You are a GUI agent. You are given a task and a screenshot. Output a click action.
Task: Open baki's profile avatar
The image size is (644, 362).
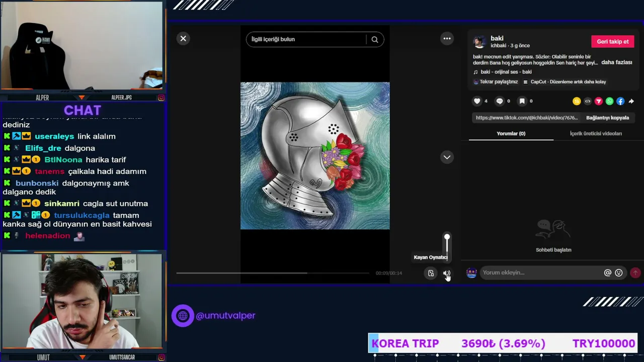point(480,42)
